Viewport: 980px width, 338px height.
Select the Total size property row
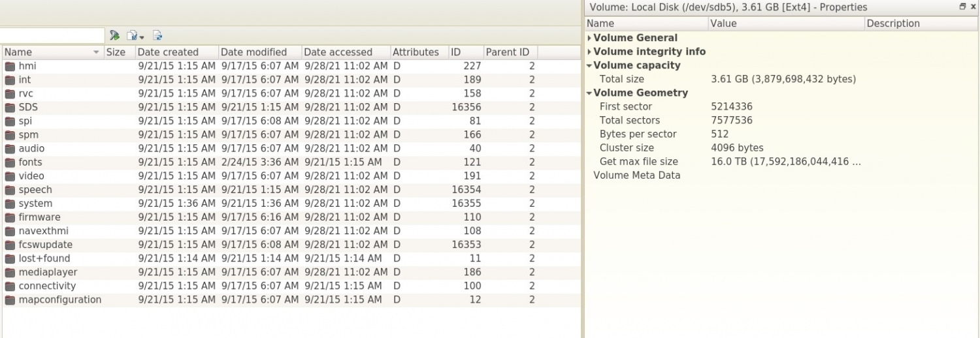click(x=782, y=79)
